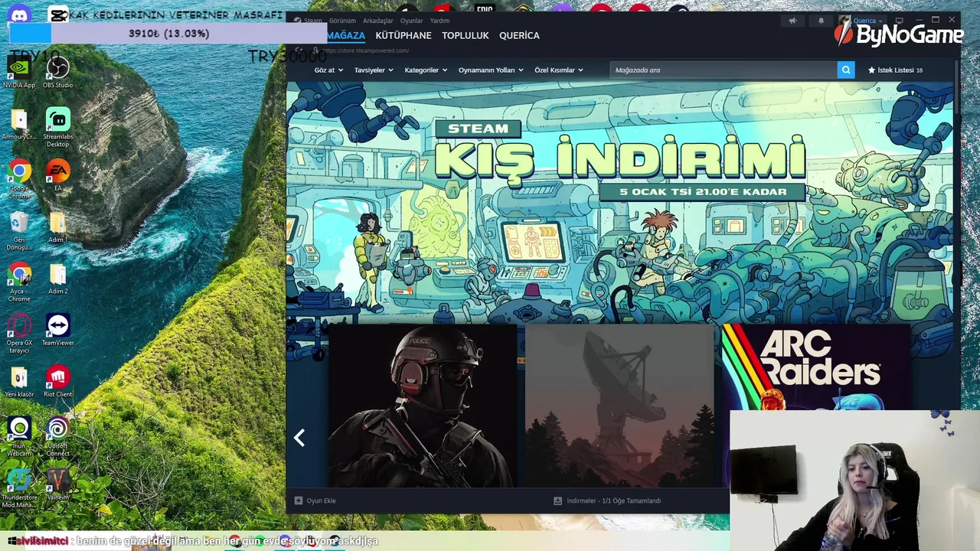Open the Ayca - Chrome shortcut
This screenshot has width=980, height=551.
19,282
